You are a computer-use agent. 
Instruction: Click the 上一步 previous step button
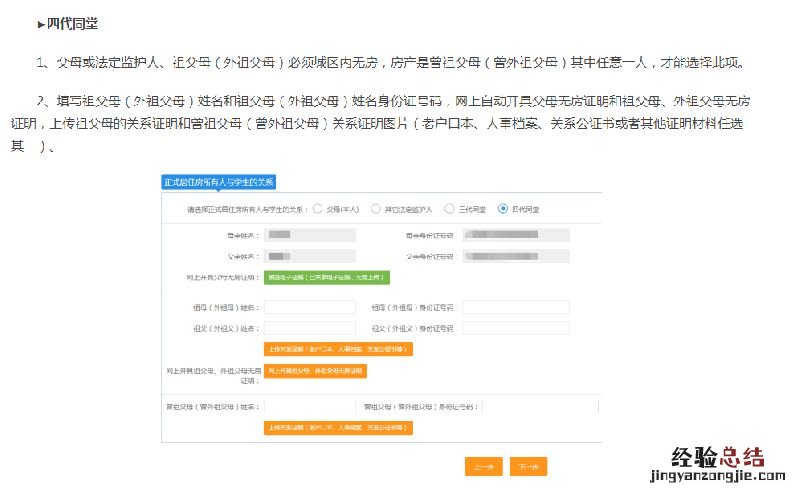483,467
